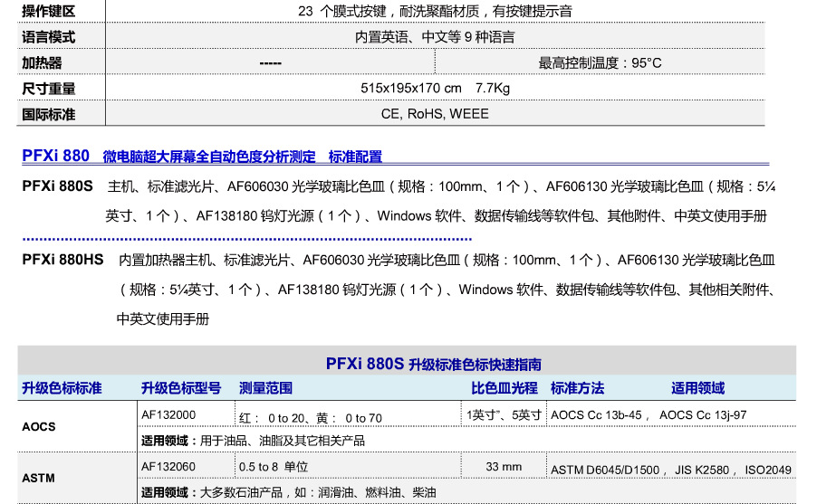Viewport: 836px width, 504px height.
Task: Click the path length 33 mm
Action: click(504, 467)
